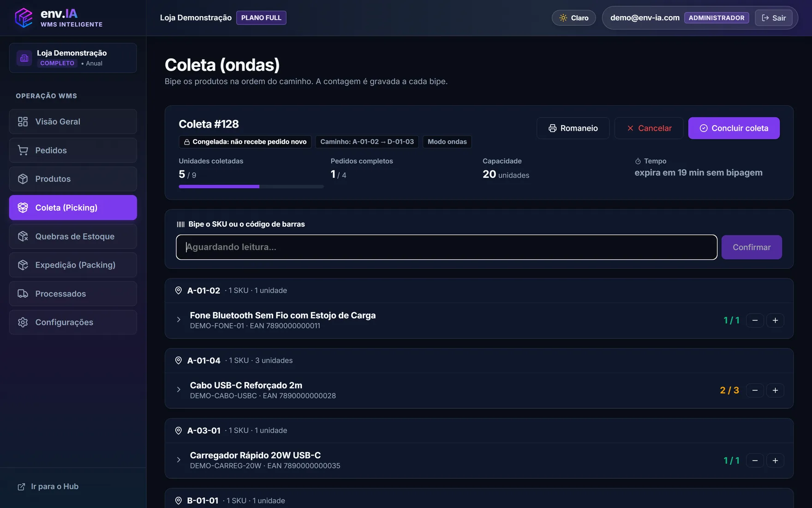Focus the Aguardando leitura input field
This screenshot has height=508, width=812.
[x=446, y=247]
